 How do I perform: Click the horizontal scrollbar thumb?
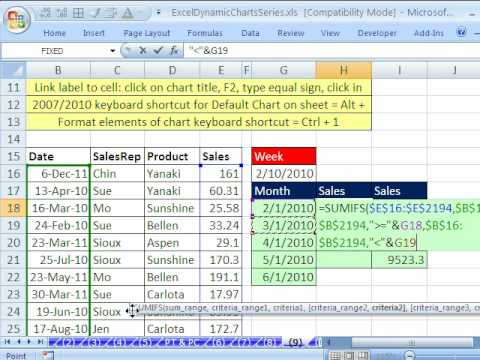(x=412, y=342)
